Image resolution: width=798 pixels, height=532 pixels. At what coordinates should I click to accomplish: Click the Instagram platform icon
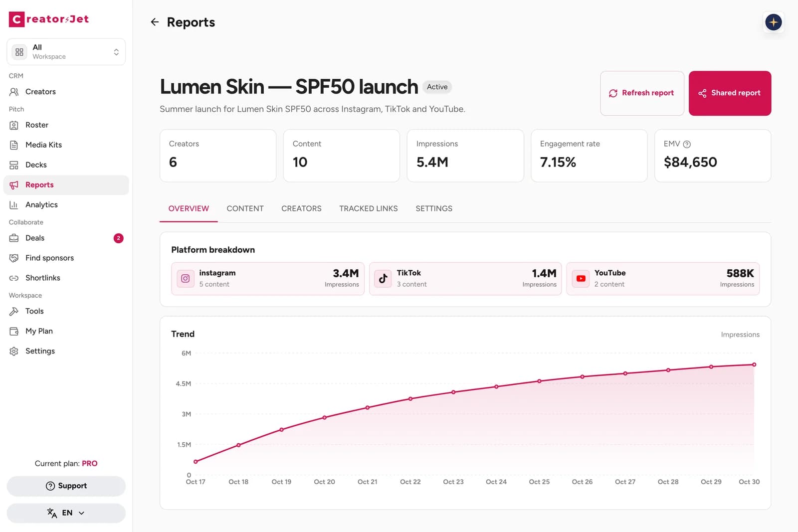[186, 279]
